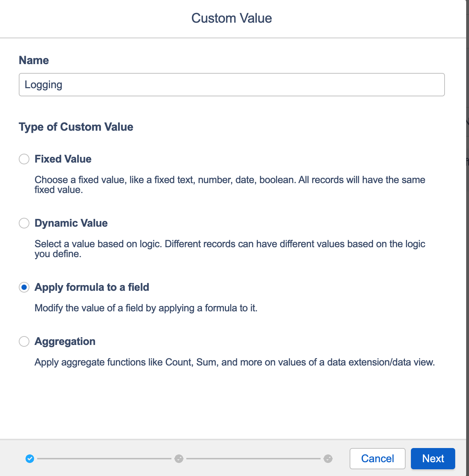Click the Custom Value dialog title
This screenshot has width=469, height=476.
click(x=232, y=18)
